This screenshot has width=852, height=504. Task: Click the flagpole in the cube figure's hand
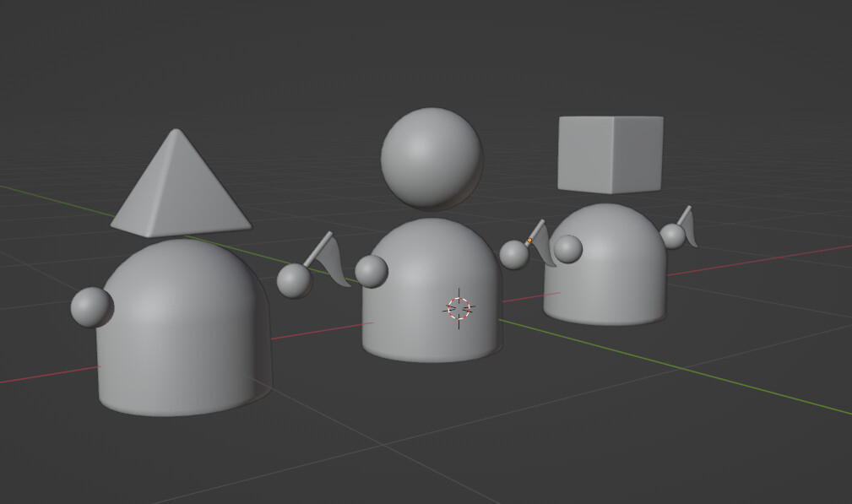click(685, 214)
